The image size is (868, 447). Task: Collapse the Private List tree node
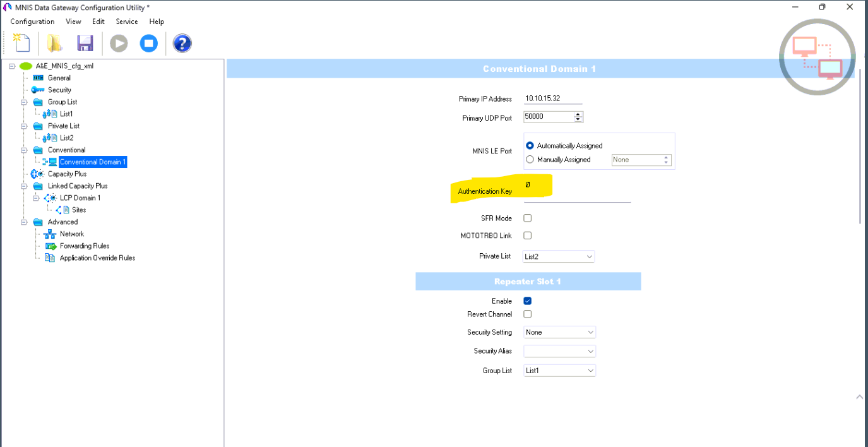[25, 126]
